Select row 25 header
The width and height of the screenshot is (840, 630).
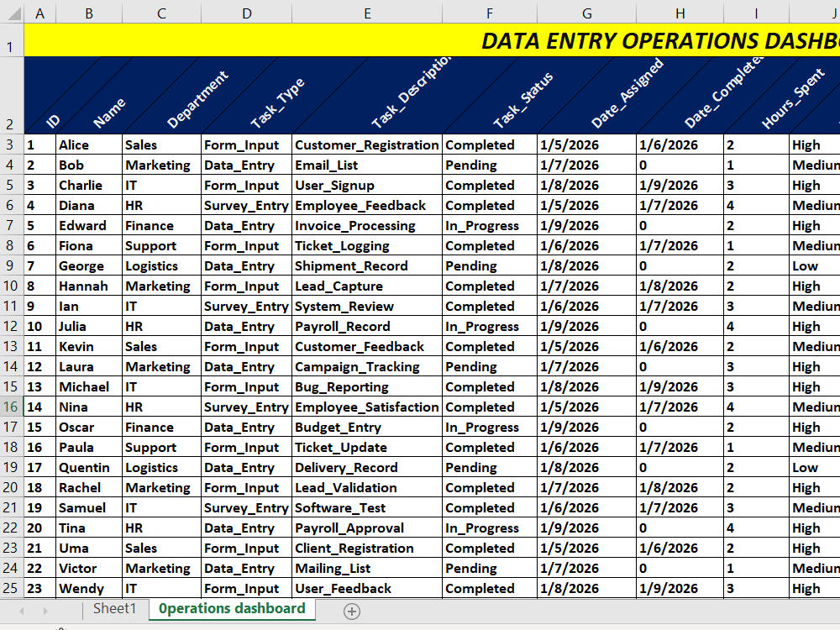pos(10,588)
